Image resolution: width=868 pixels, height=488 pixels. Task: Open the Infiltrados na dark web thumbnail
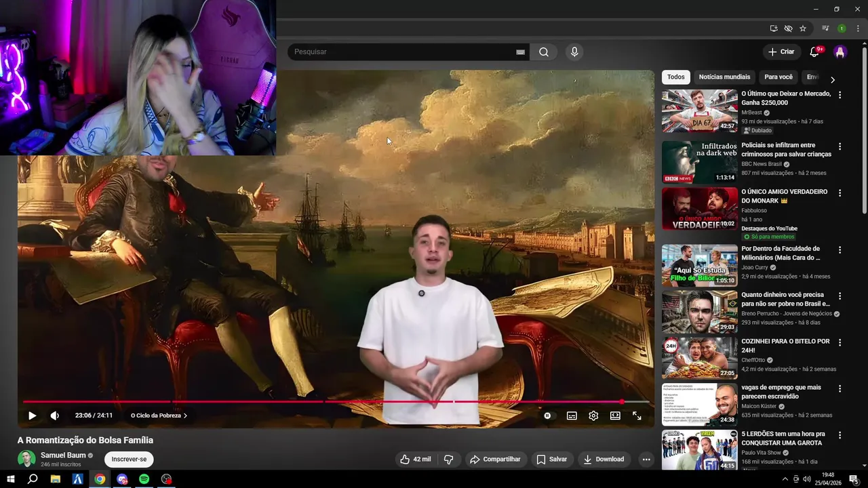click(x=699, y=162)
